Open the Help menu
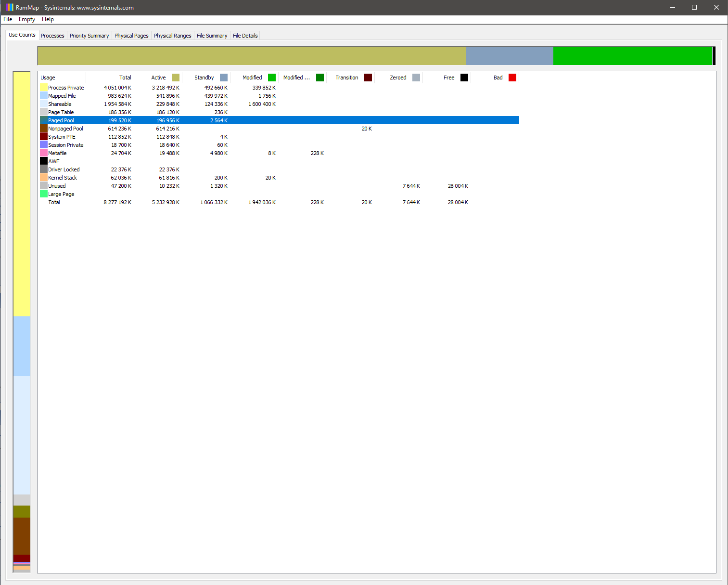This screenshot has height=585, width=728. (48, 19)
